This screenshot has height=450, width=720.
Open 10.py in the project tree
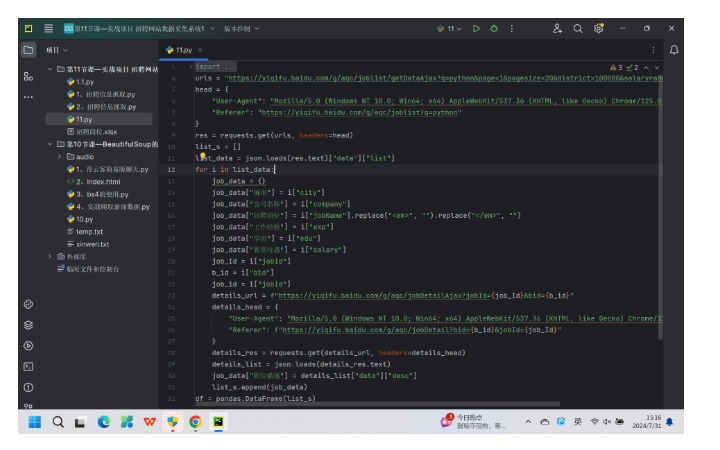click(80, 219)
